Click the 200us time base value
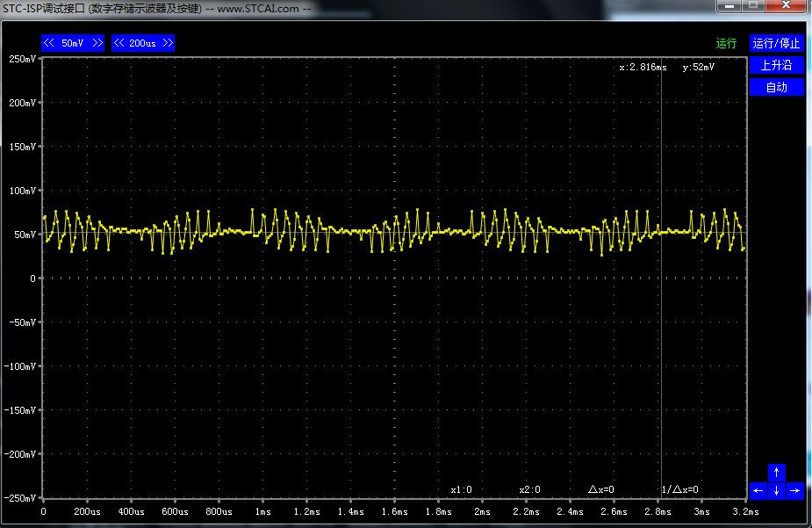 tap(142, 43)
